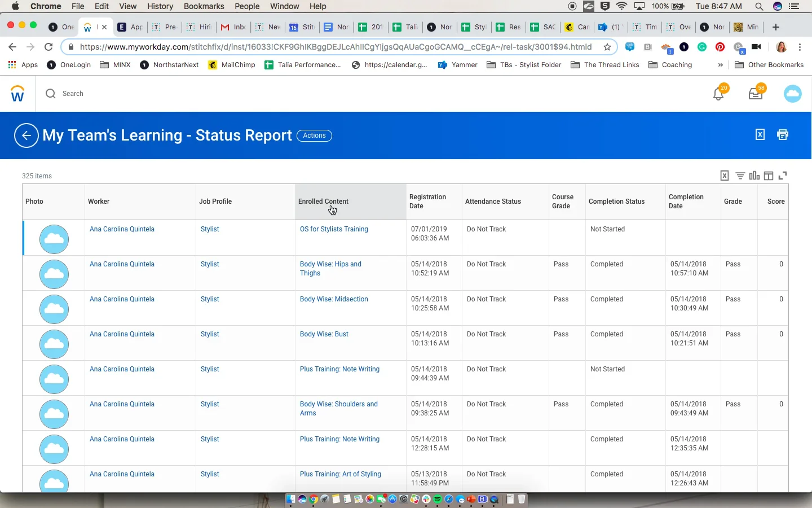This screenshot has width=812, height=508.
Task: Open the inbox tray icon
Action: (x=756, y=93)
